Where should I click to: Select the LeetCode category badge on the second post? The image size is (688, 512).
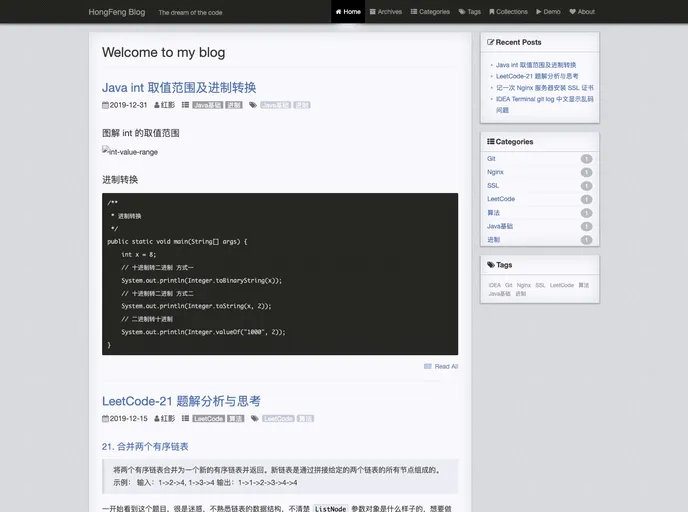[x=208, y=419]
